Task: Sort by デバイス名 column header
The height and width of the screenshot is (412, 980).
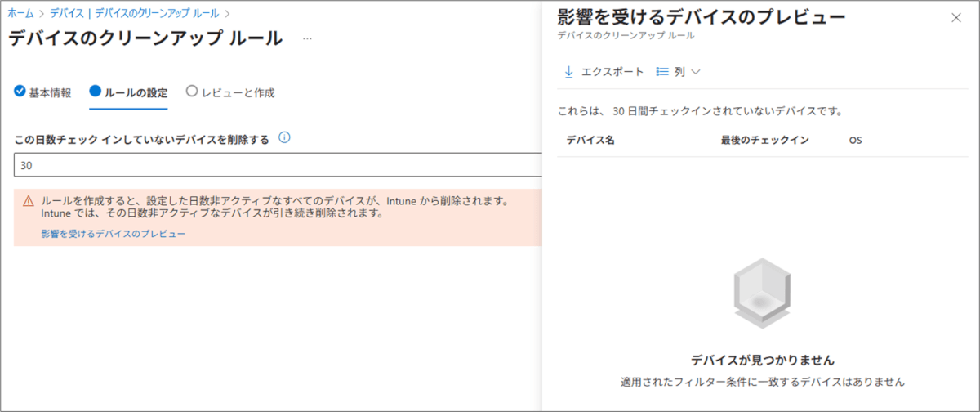Action: [590, 140]
